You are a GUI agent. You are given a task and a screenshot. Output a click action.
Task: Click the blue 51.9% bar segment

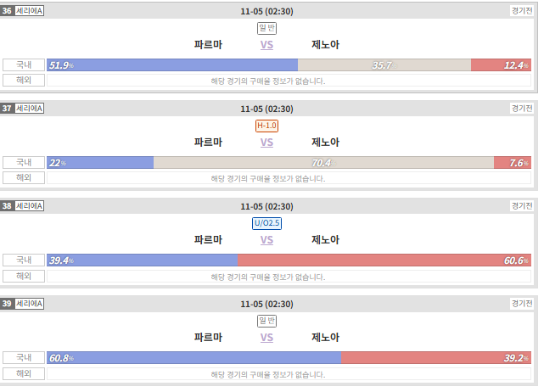click(172, 64)
